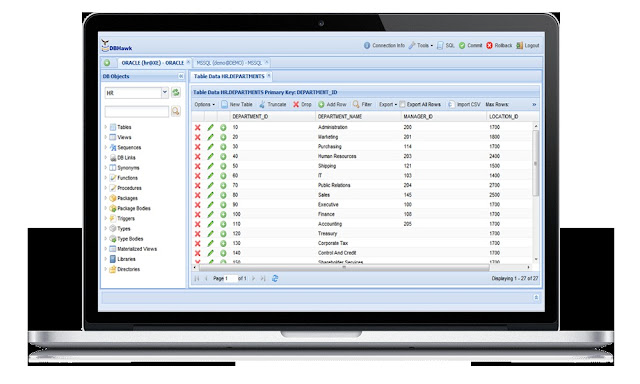Expand the DB Links tree node
The height and width of the screenshot is (384, 640).
click(x=106, y=158)
